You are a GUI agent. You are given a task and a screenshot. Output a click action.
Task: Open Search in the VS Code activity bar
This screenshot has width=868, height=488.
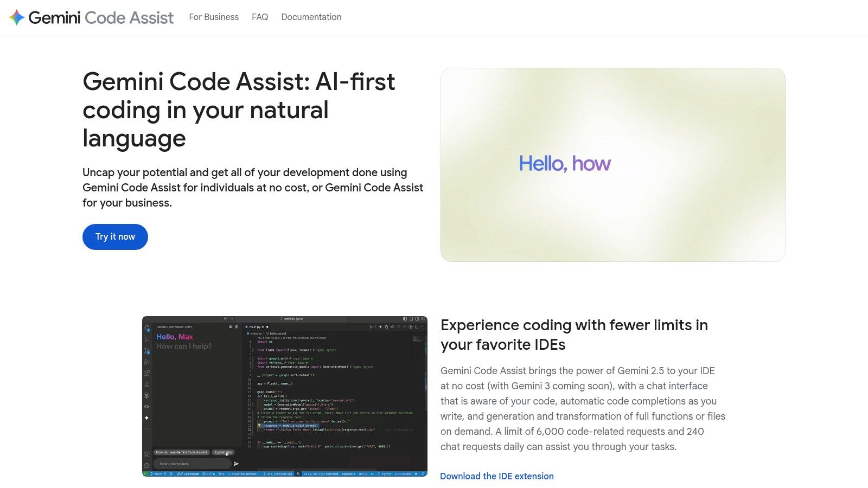(146, 339)
